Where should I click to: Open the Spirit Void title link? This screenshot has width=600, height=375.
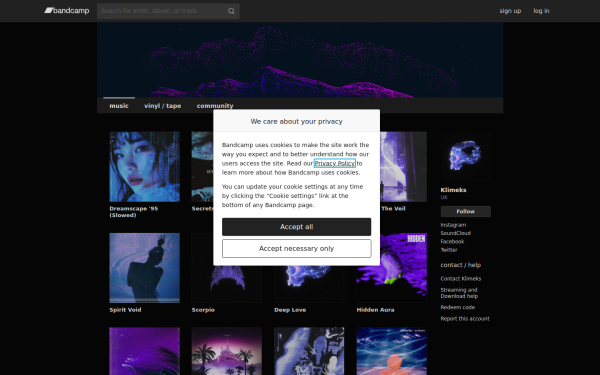pos(125,310)
